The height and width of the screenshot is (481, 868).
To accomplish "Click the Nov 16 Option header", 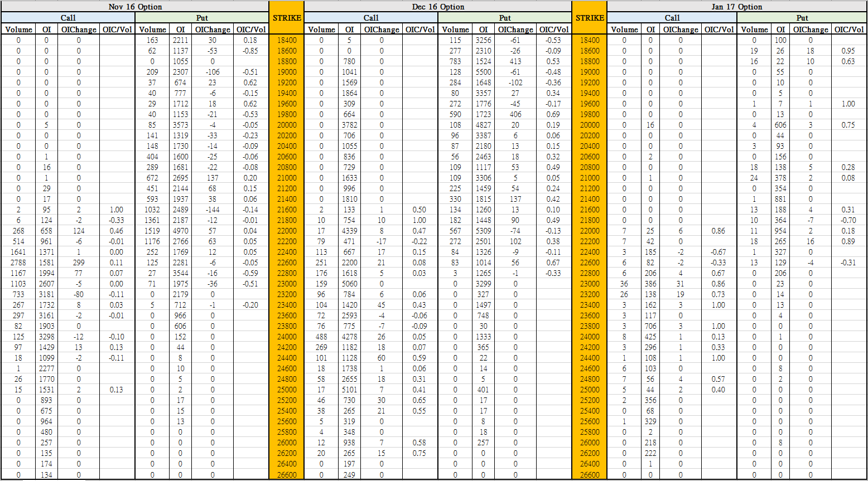I will click(135, 7).
